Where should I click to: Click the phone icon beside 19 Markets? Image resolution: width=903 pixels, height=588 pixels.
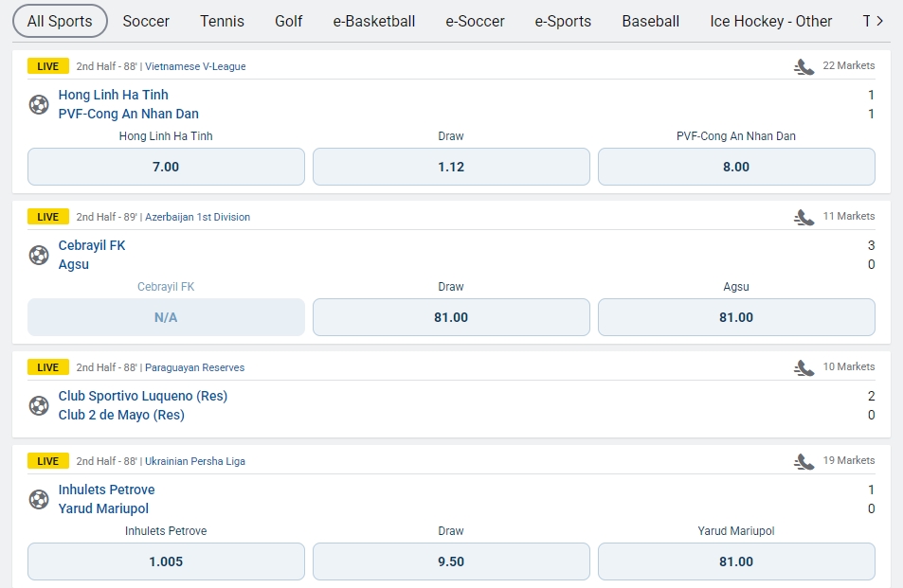click(804, 460)
